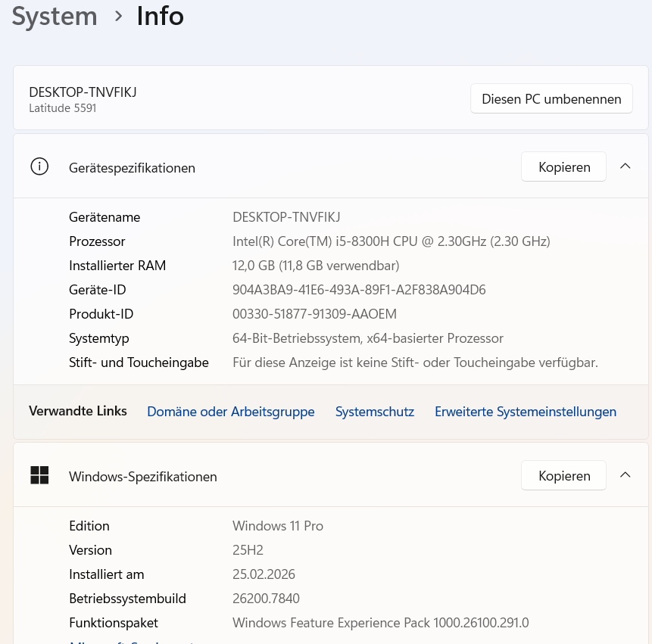Click the Version label
Screen dimensions: 652x644
point(90,550)
